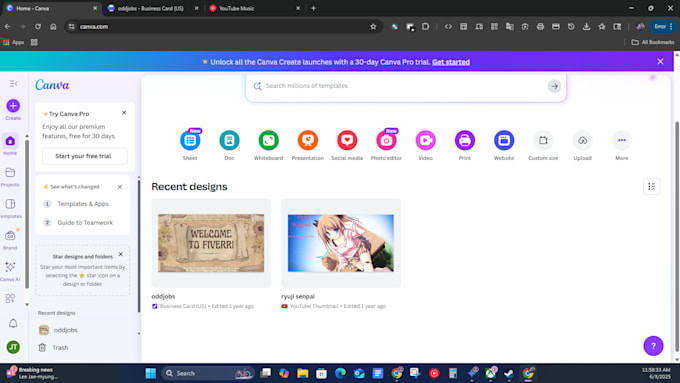
Task: Focus the Search millions of templates field
Action: pos(405,86)
